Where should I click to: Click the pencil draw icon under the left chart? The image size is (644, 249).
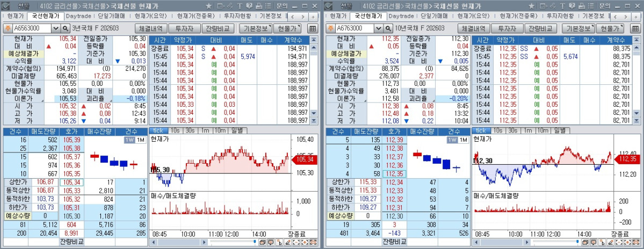point(288,243)
